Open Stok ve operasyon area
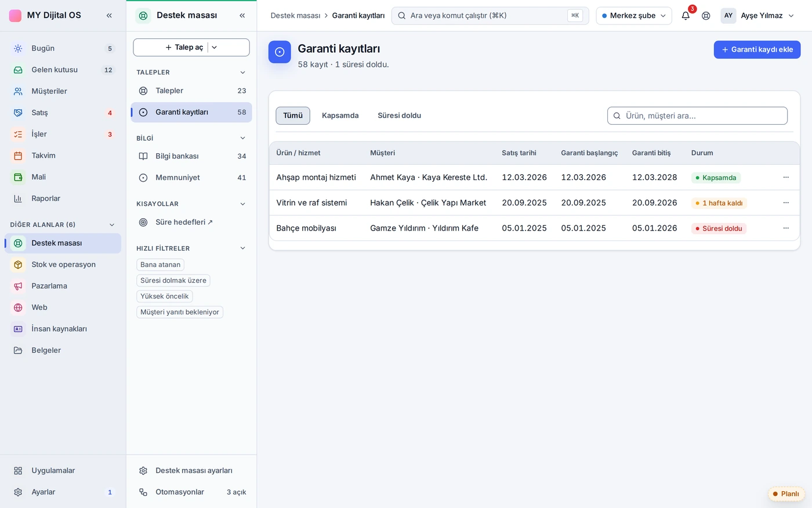Image resolution: width=812 pixels, height=508 pixels. tap(63, 265)
